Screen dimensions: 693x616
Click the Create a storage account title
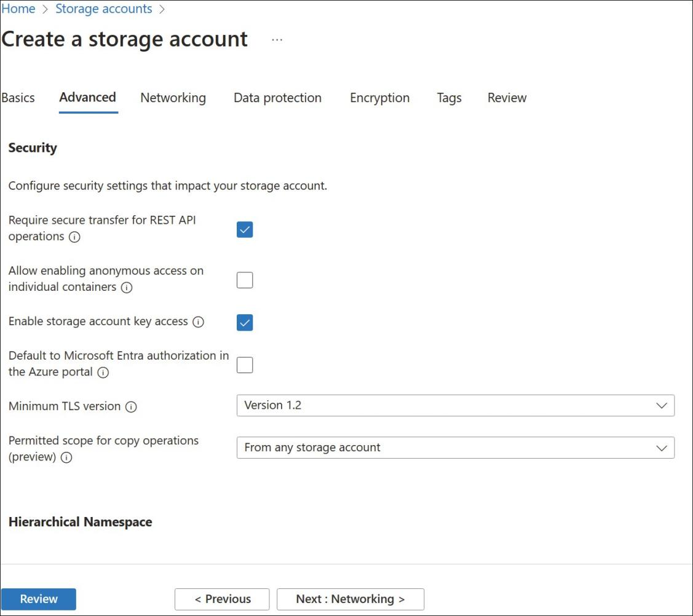124,39
